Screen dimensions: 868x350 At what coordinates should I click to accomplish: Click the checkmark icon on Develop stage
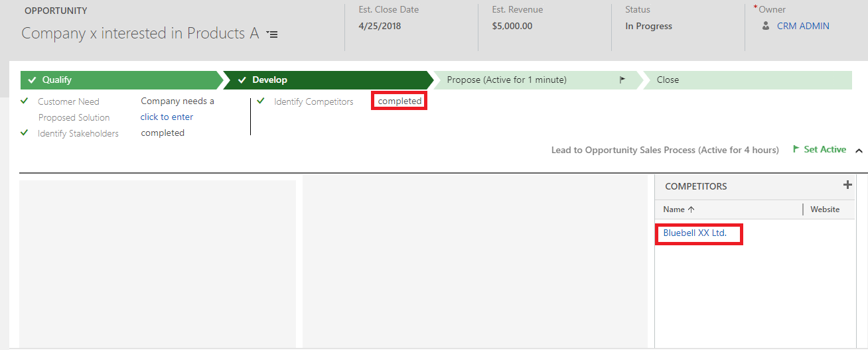coord(242,80)
